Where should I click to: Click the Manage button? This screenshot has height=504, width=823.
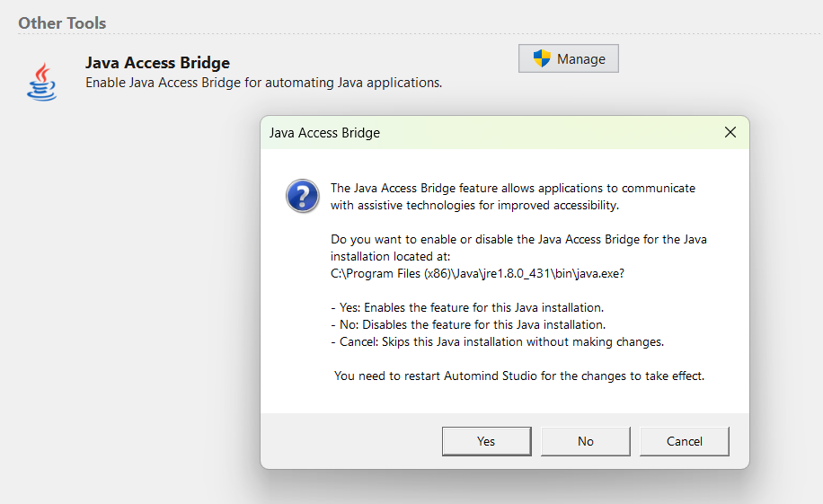(x=569, y=58)
